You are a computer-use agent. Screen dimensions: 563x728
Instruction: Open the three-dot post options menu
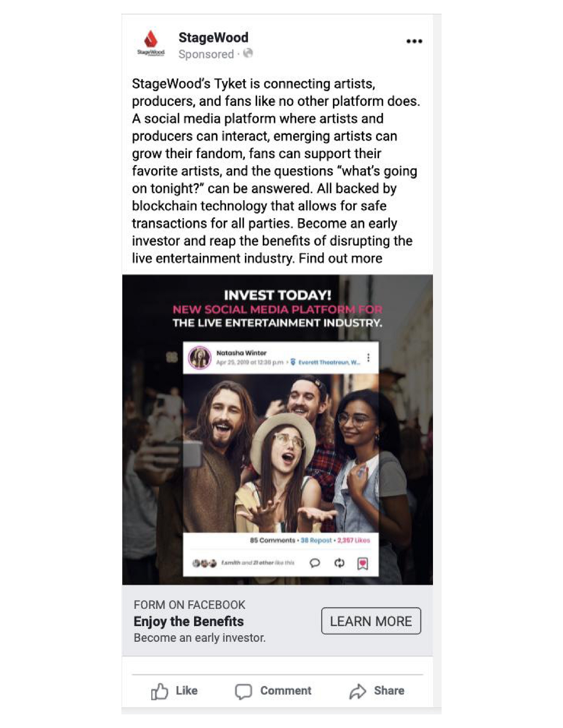pyautogui.click(x=414, y=41)
